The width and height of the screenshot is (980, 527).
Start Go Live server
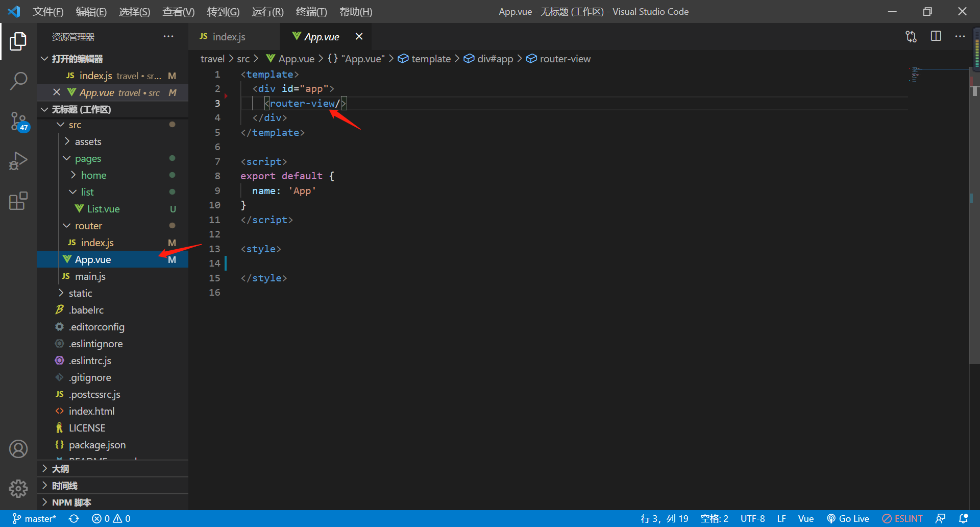pyautogui.click(x=848, y=518)
